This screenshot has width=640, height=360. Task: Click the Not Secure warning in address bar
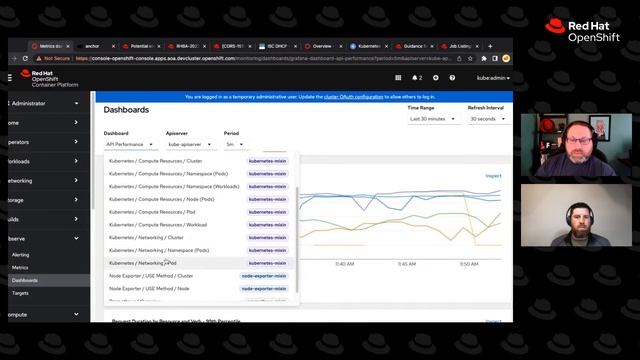pos(53,58)
